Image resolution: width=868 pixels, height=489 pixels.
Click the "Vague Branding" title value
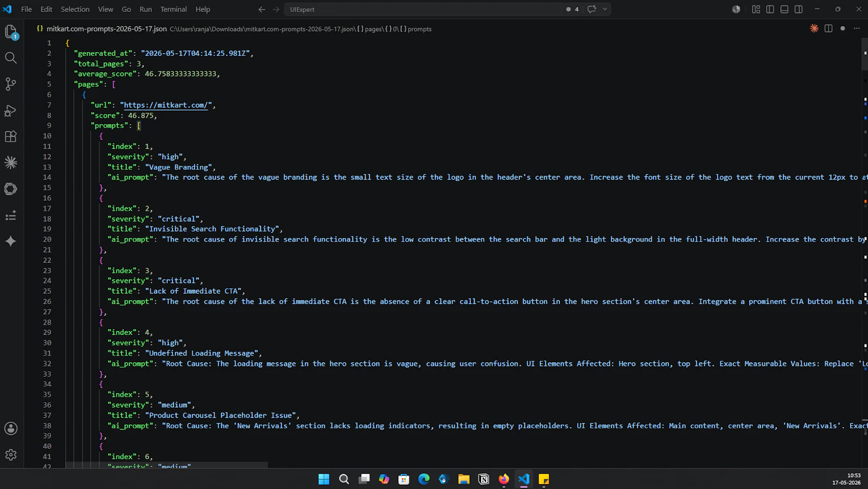[x=178, y=167]
